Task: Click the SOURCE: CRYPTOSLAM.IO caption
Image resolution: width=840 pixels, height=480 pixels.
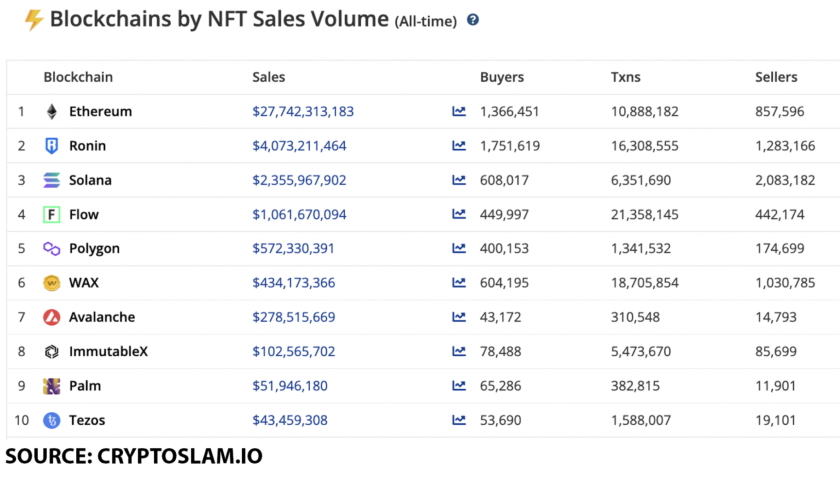Action: coord(134,456)
